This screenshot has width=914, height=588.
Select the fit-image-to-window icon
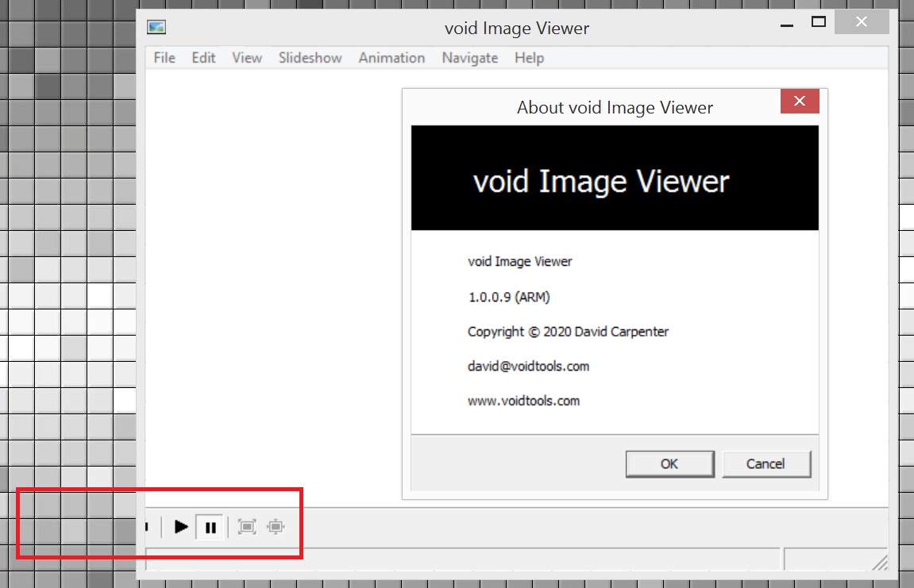coord(245,526)
